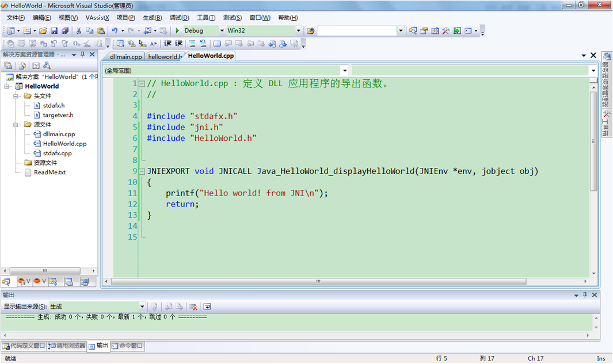Collapse the 源文件 folder

(x=16, y=125)
